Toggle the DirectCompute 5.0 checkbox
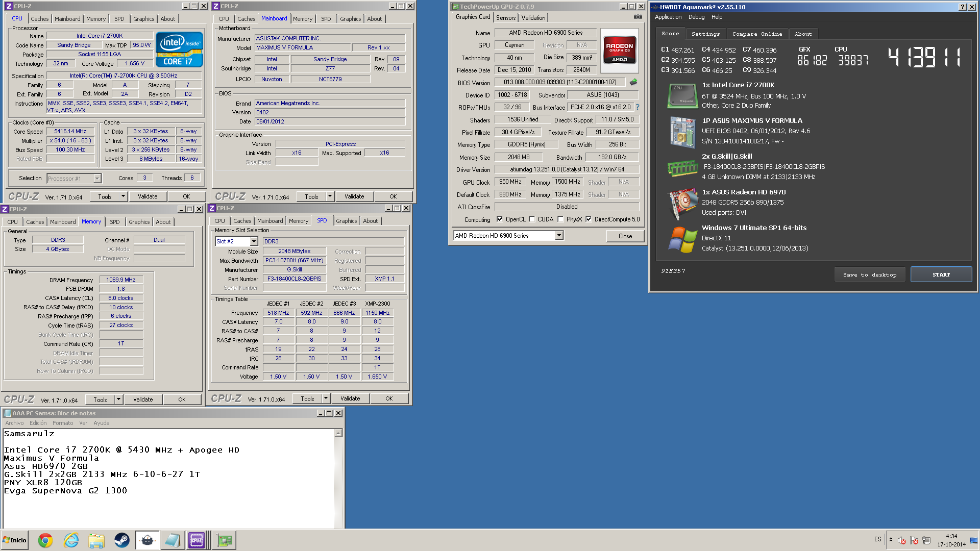The image size is (980, 551). [x=589, y=219]
